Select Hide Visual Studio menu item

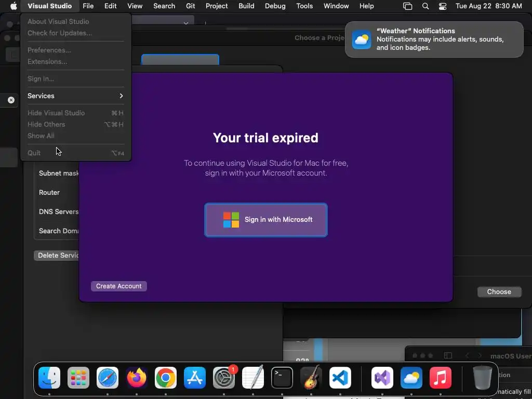point(76,113)
